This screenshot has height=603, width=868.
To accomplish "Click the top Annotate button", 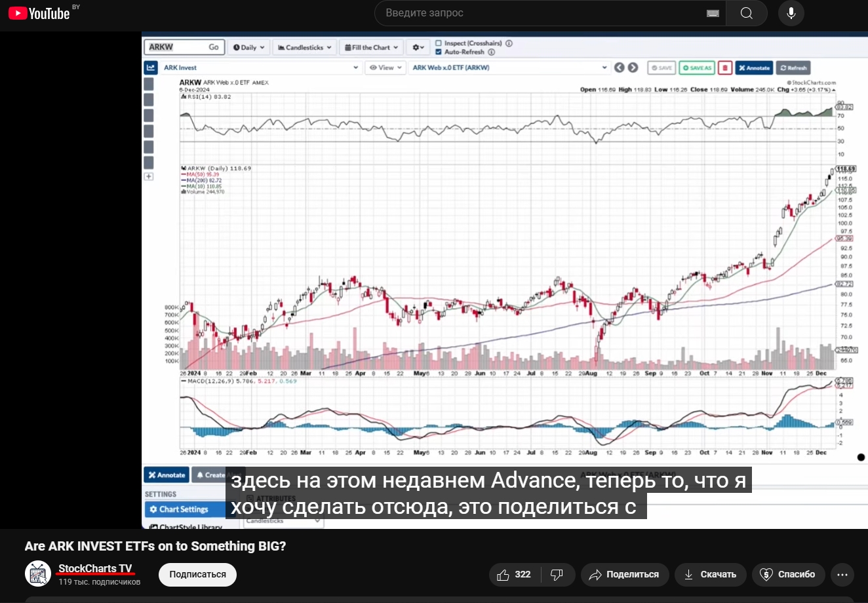I will pyautogui.click(x=754, y=68).
